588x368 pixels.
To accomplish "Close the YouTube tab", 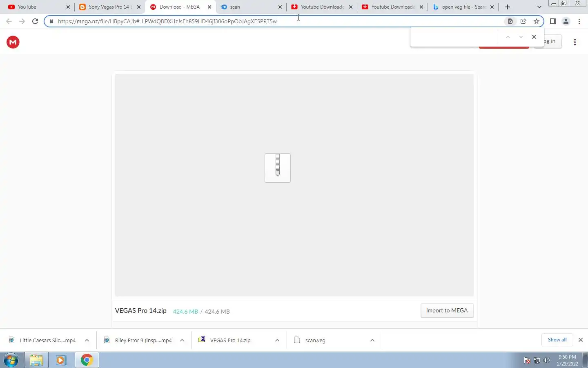I will click(68, 7).
